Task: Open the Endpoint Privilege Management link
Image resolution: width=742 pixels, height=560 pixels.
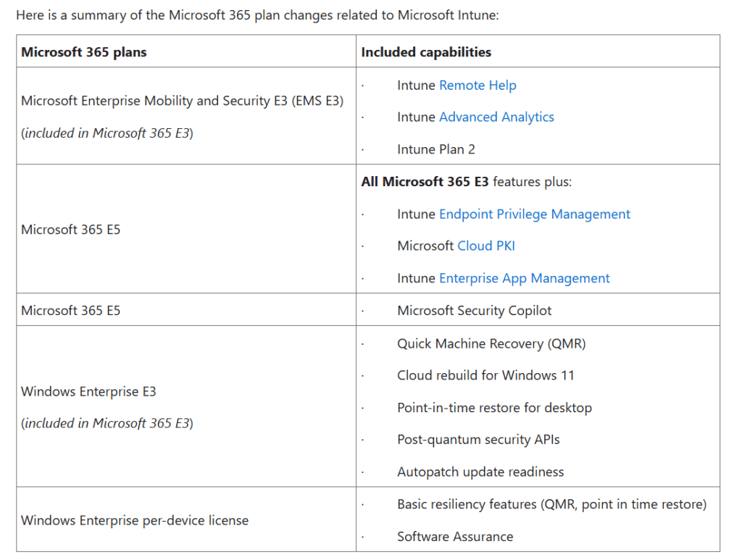Action: pyautogui.click(x=534, y=214)
